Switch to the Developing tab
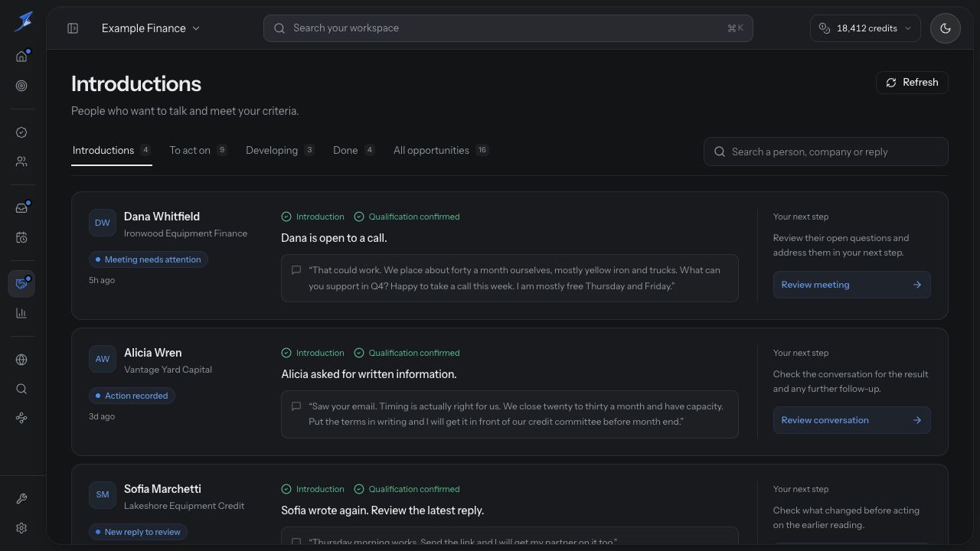The width and height of the screenshot is (980, 551). tap(280, 150)
